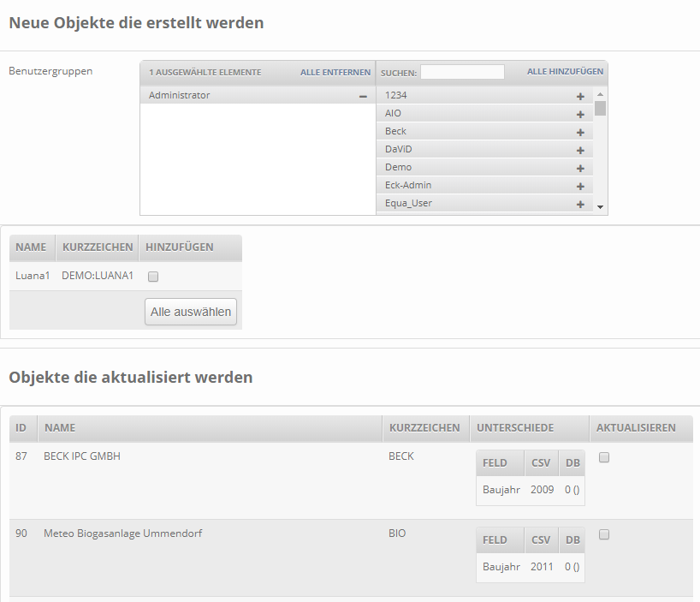Click the Alle hinzufügen link
The width and height of the screenshot is (700, 602).
coord(565,71)
